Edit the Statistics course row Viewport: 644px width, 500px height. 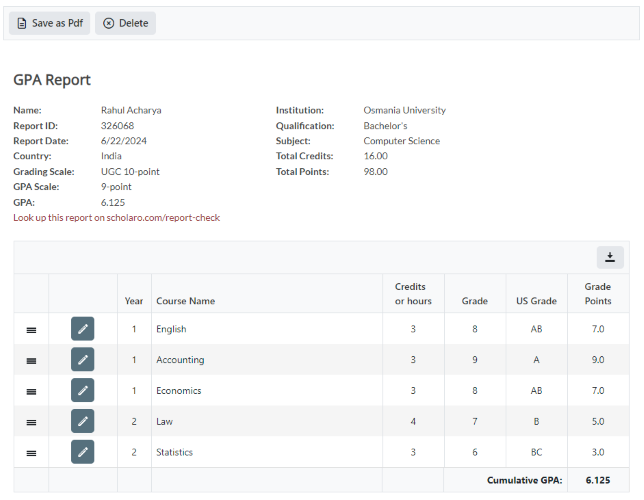(83, 453)
